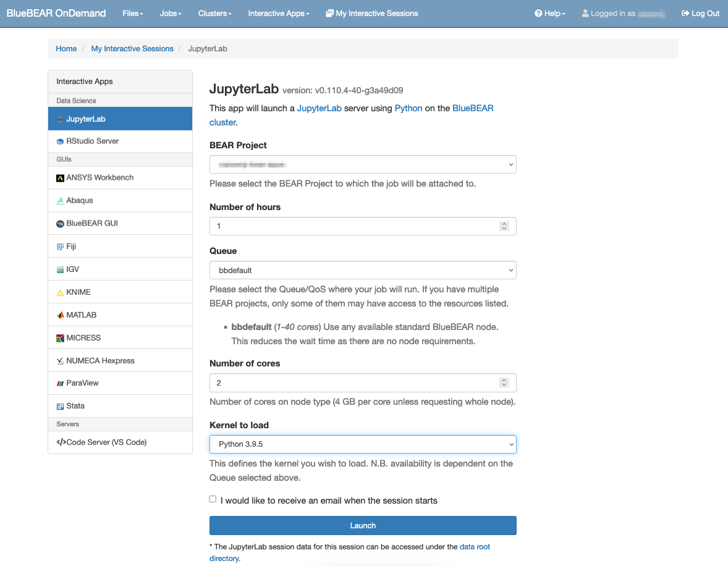Go to Home breadcrumb link
Viewport: 728px width, 566px height.
pos(66,49)
